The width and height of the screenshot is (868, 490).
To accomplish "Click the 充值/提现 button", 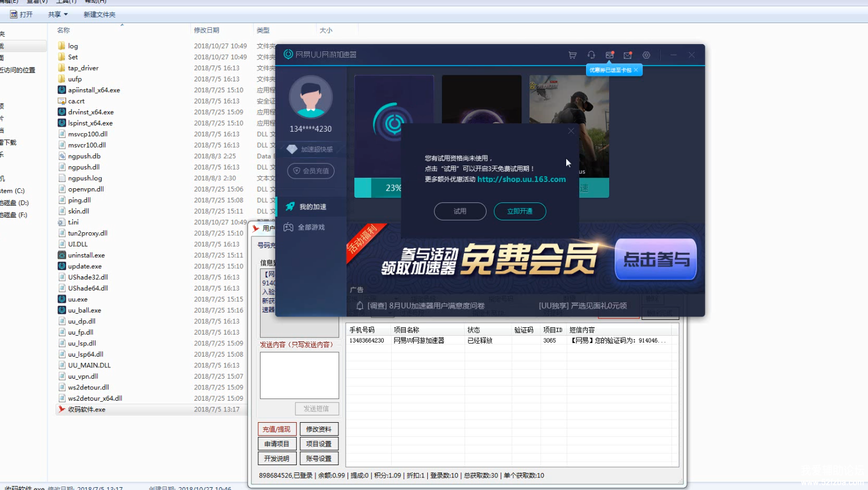I will 277,430.
